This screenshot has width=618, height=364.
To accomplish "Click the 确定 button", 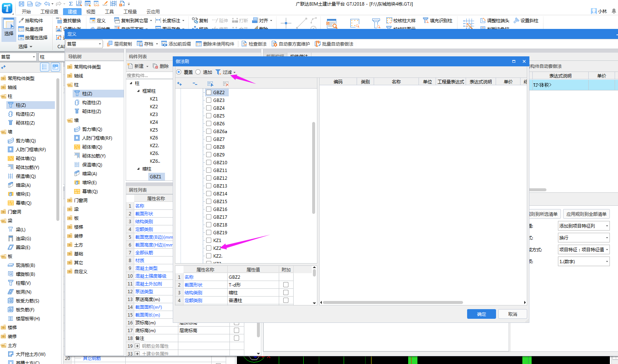I will [482, 314].
